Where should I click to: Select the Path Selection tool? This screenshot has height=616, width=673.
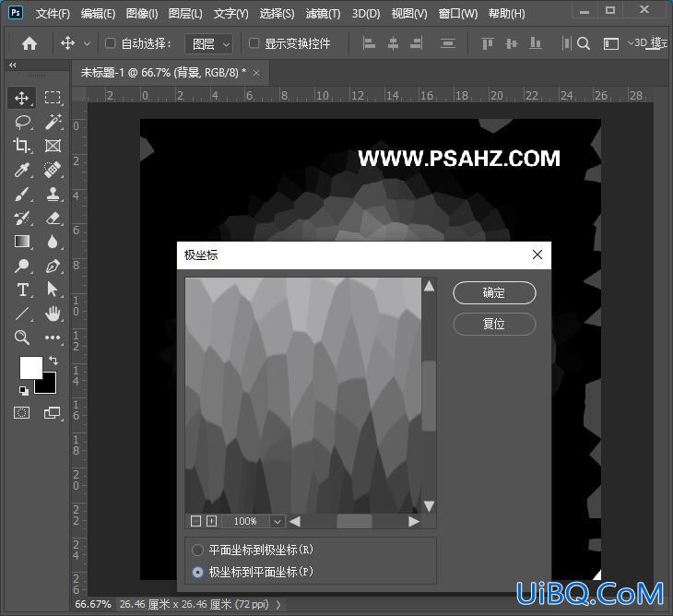click(52, 290)
